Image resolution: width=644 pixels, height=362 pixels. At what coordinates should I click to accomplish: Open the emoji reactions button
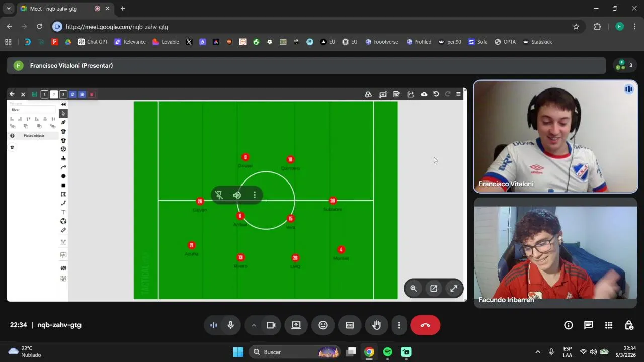(323, 325)
